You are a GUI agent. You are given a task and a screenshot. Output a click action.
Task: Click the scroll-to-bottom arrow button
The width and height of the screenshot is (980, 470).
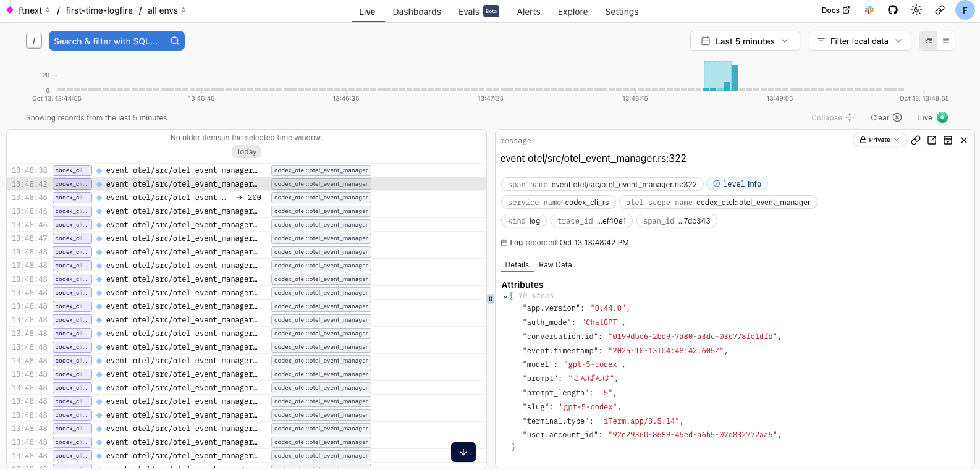[x=463, y=452]
